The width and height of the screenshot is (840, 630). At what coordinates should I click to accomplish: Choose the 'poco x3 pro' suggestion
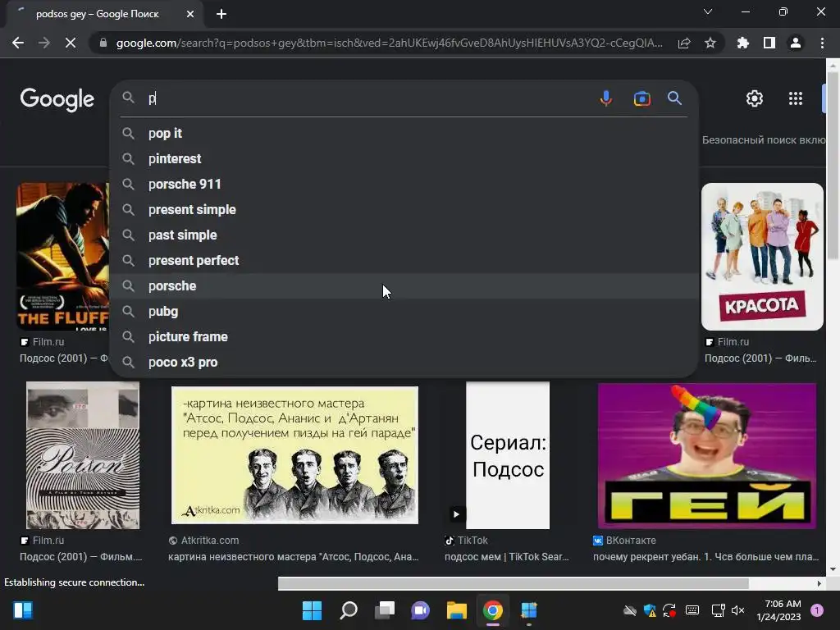click(404, 362)
